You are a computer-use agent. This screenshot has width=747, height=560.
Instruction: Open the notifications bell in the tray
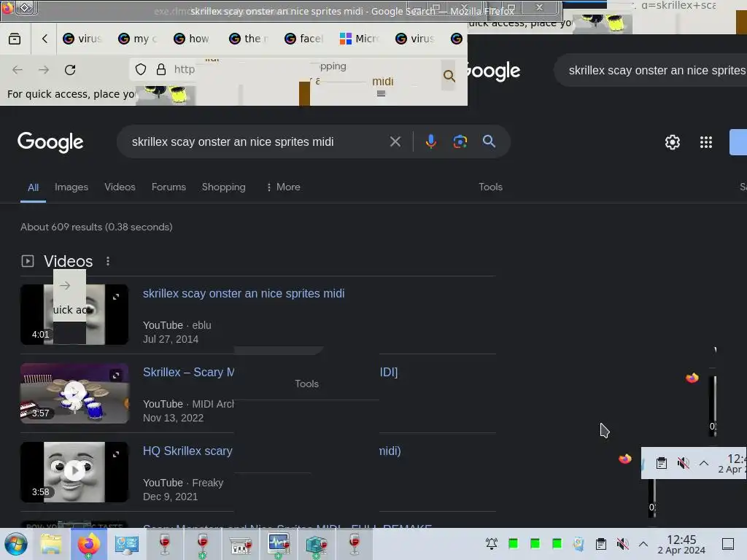click(x=492, y=543)
